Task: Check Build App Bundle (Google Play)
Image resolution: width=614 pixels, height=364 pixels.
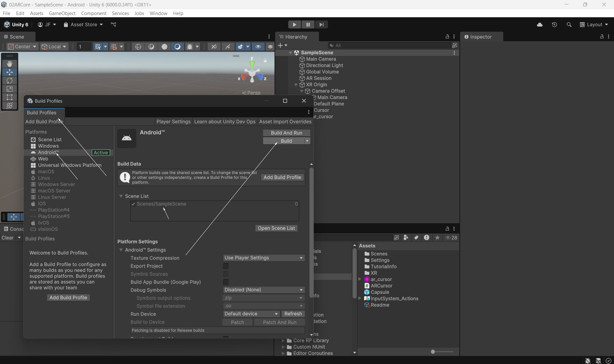Action: tap(226, 282)
